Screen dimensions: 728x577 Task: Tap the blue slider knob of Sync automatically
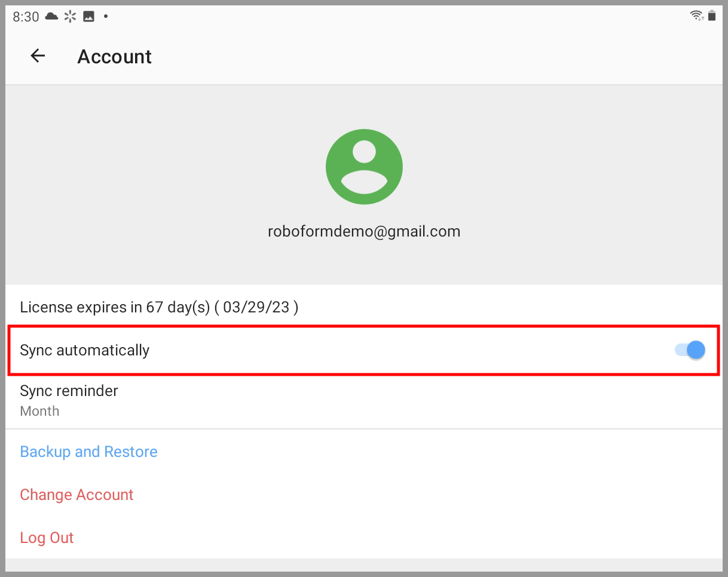[695, 350]
